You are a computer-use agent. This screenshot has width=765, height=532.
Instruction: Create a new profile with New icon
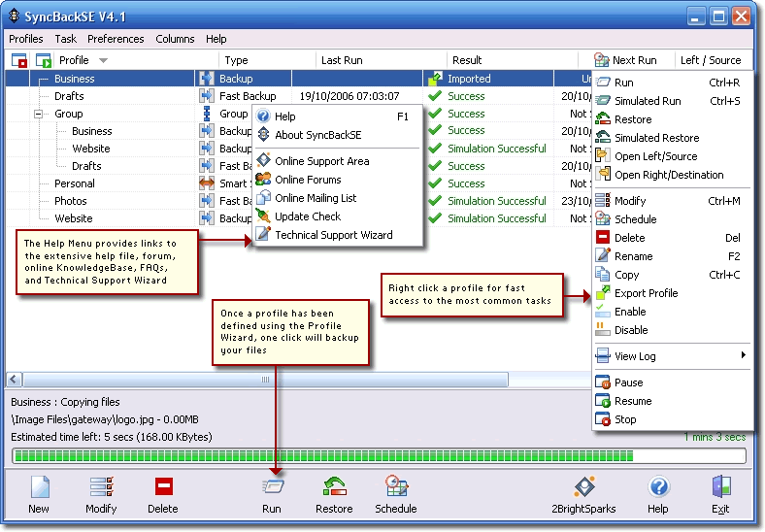click(39, 487)
